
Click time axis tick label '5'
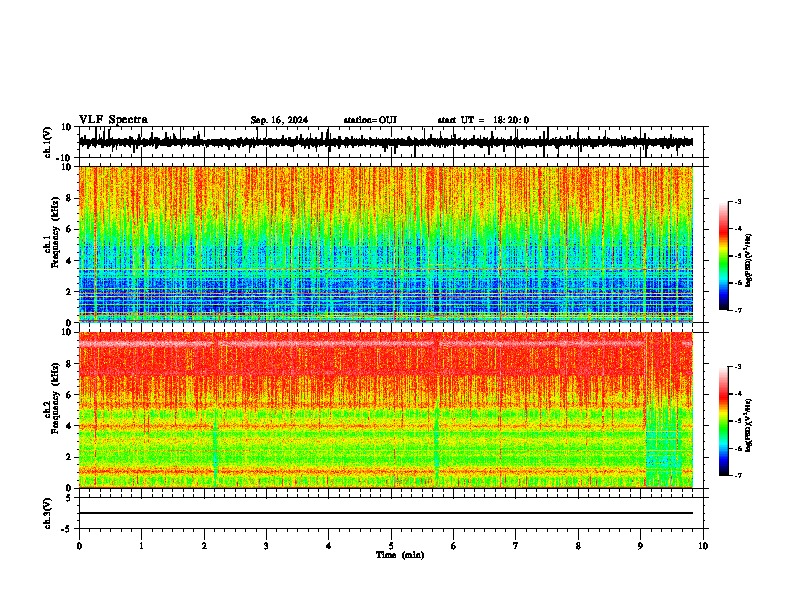391,546
